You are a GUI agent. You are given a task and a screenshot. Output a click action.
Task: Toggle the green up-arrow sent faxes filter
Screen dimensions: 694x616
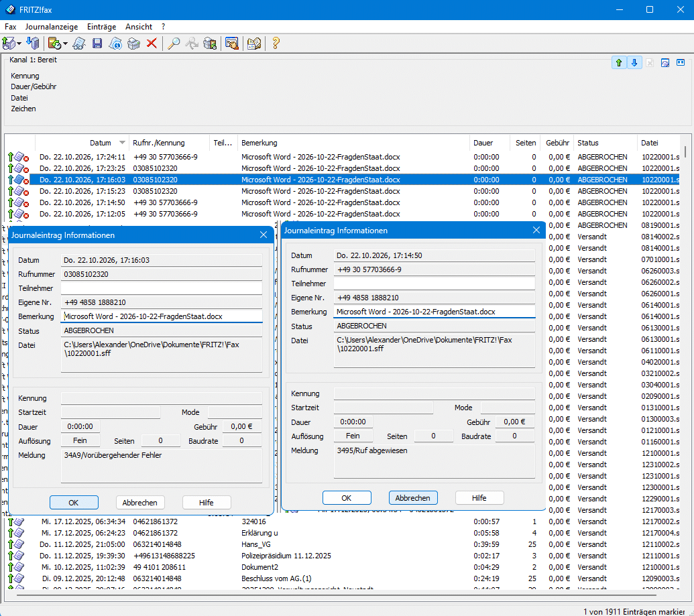619,63
